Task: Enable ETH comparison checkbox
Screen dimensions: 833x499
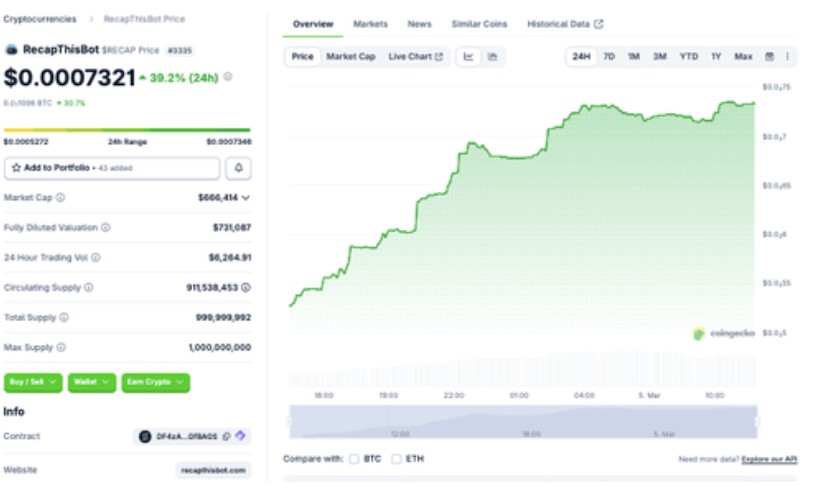Action: pos(397,459)
